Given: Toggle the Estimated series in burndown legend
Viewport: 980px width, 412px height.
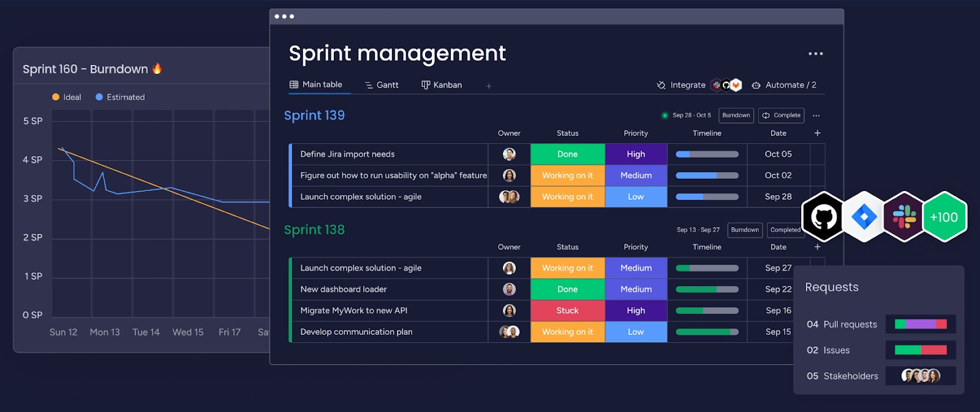Looking at the screenshot, I should click(120, 97).
